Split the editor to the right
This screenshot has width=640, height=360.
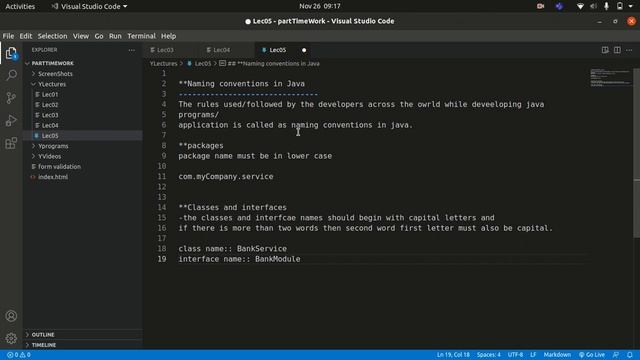coord(617,50)
